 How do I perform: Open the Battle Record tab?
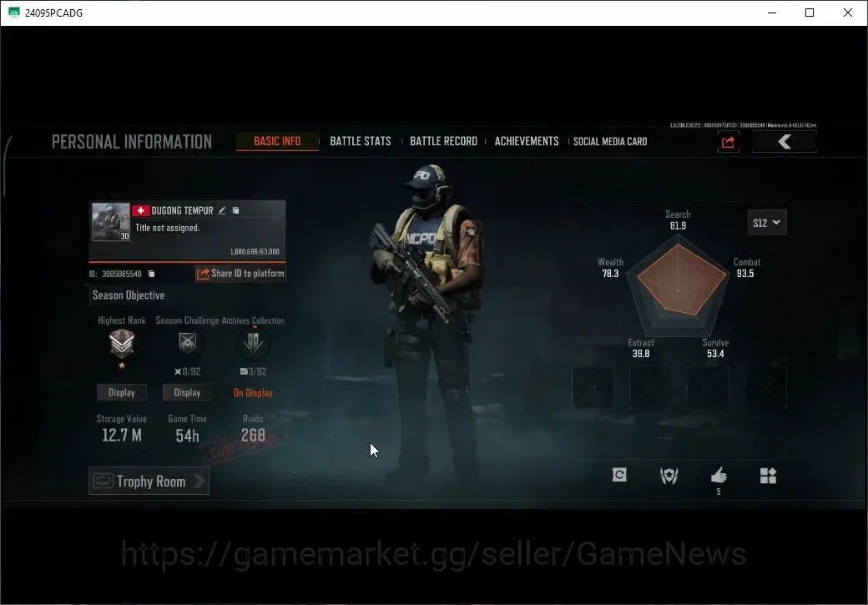[443, 141]
